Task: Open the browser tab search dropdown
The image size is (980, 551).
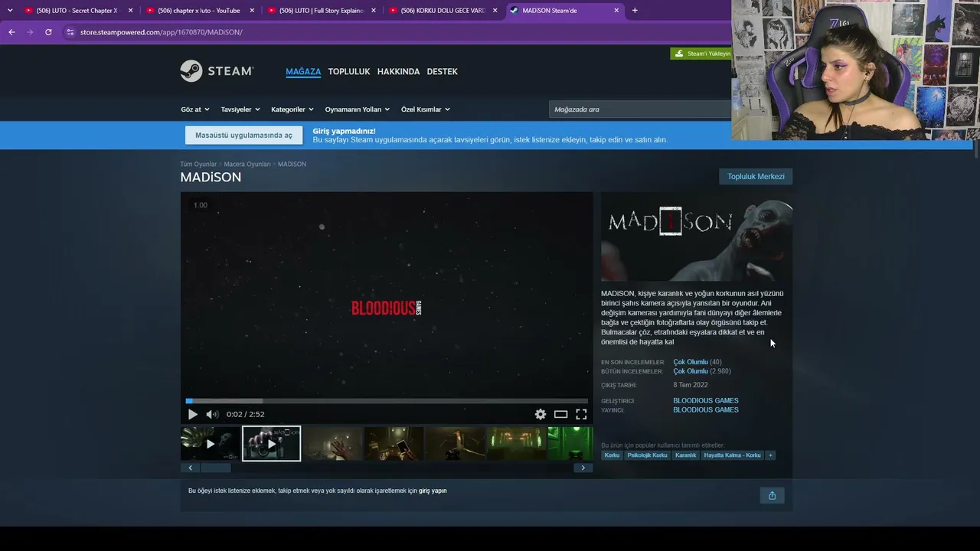Action: coord(10,11)
